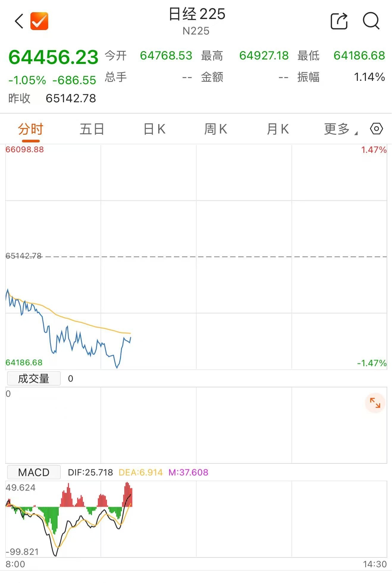Open the search magnifier icon

pyautogui.click(x=371, y=21)
